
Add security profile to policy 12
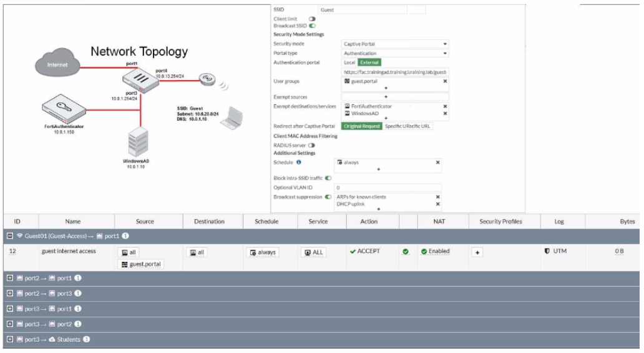click(x=477, y=252)
